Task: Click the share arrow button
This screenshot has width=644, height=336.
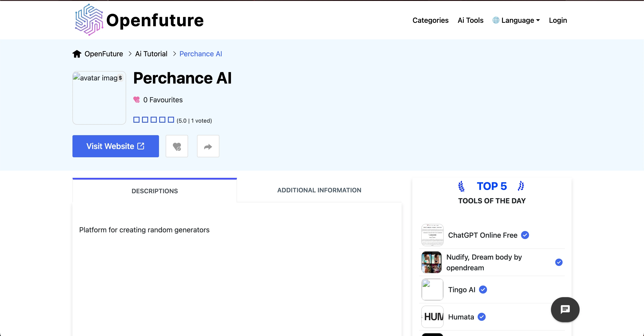Action: (x=208, y=146)
